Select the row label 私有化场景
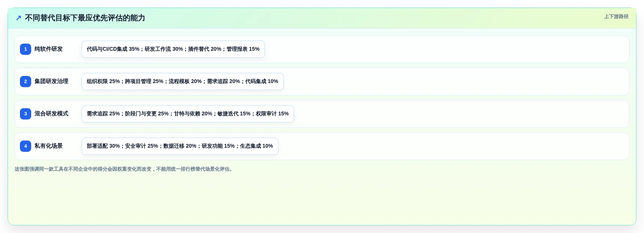 [x=48, y=146]
